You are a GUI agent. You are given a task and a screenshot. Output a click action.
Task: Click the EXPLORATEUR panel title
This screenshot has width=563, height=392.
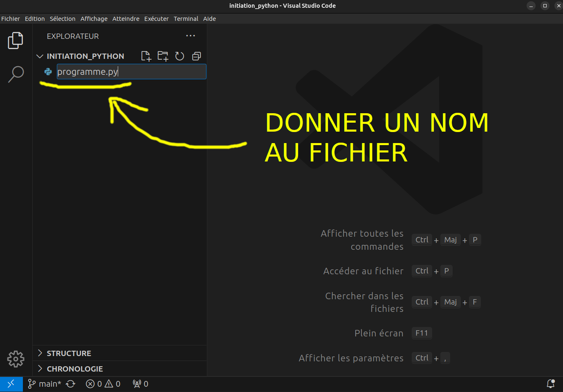73,36
